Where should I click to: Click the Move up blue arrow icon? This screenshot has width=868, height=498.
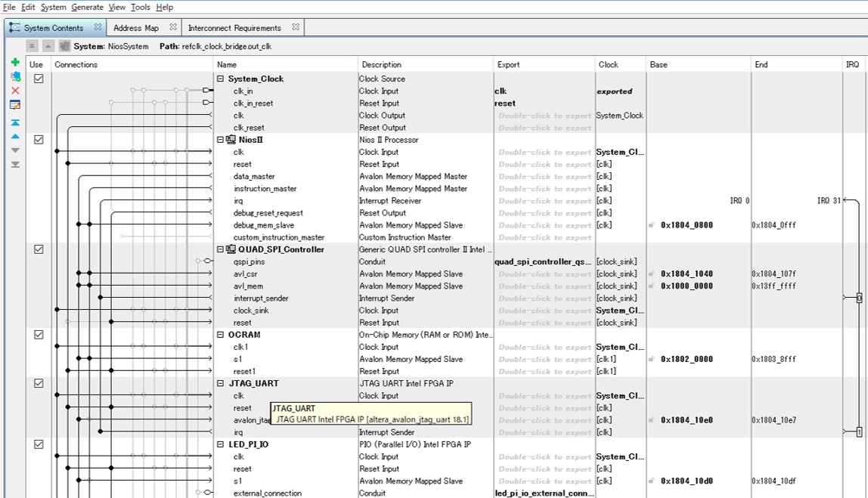(x=15, y=137)
